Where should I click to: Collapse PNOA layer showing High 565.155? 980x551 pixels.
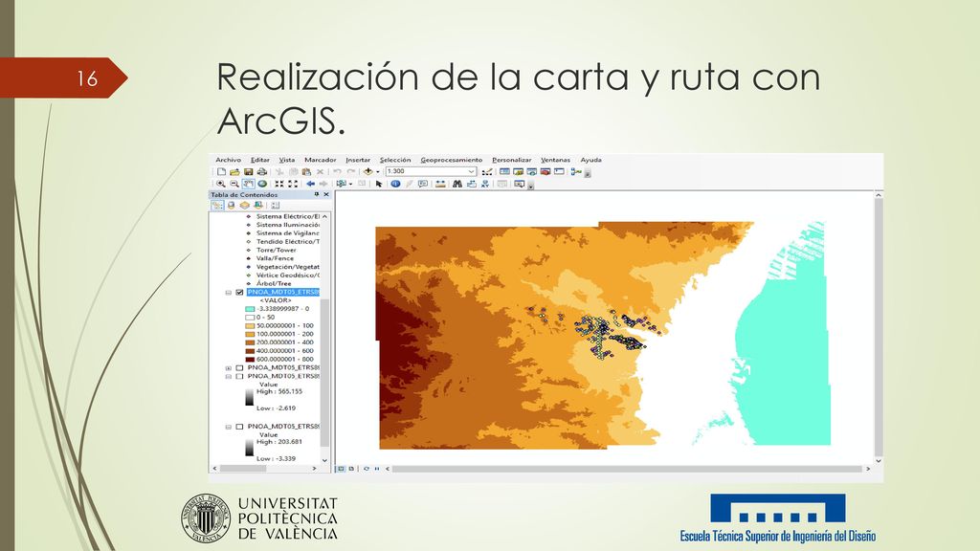point(229,377)
